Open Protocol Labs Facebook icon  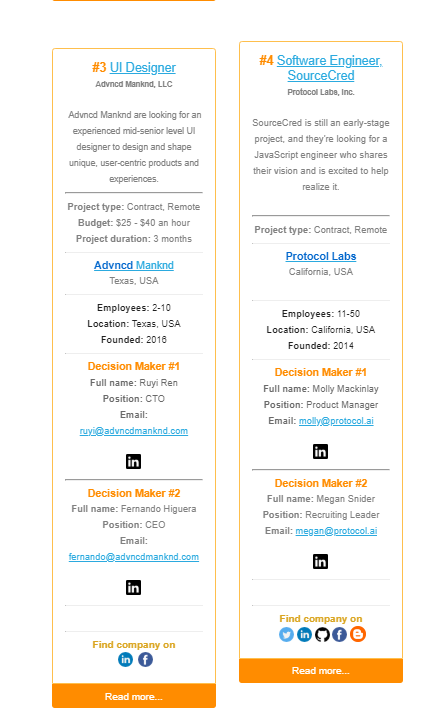(x=339, y=634)
